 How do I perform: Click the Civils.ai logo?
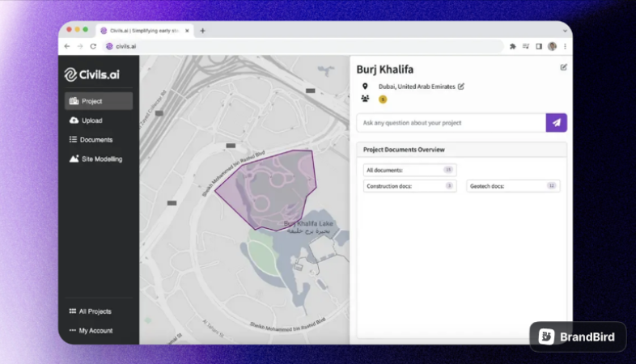[92, 75]
